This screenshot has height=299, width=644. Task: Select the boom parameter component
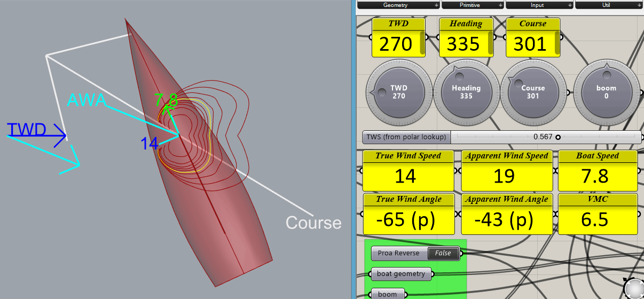tap(388, 294)
